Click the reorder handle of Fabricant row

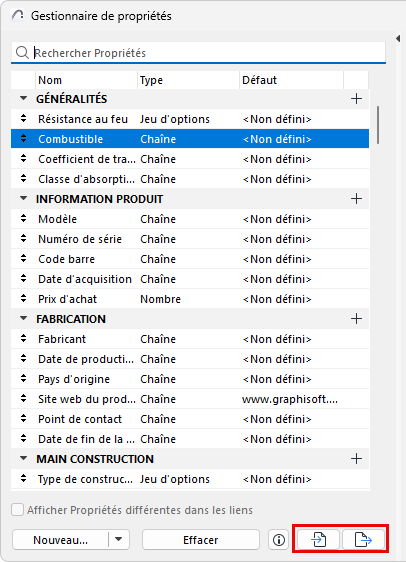[x=24, y=338]
